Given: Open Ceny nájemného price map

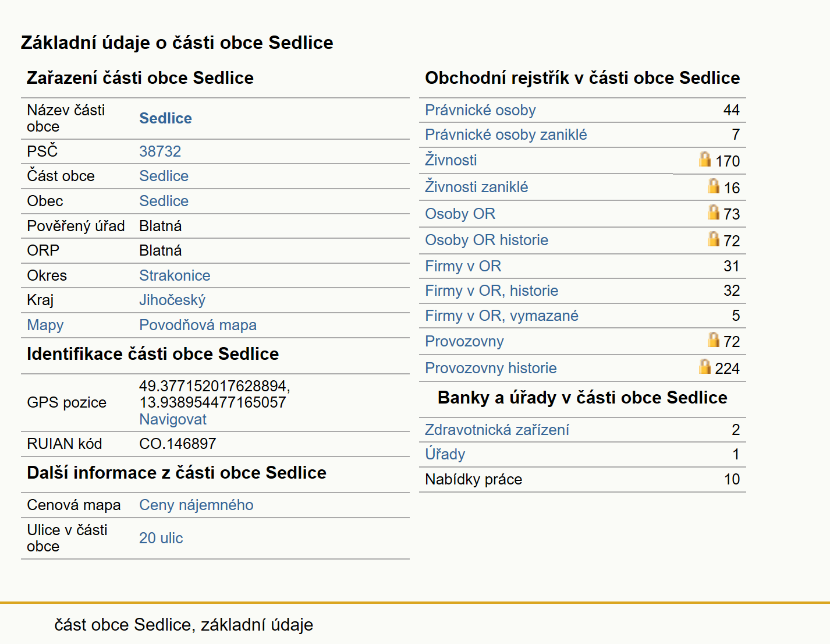Looking at the screenshot, I should [x=196, y=505].
